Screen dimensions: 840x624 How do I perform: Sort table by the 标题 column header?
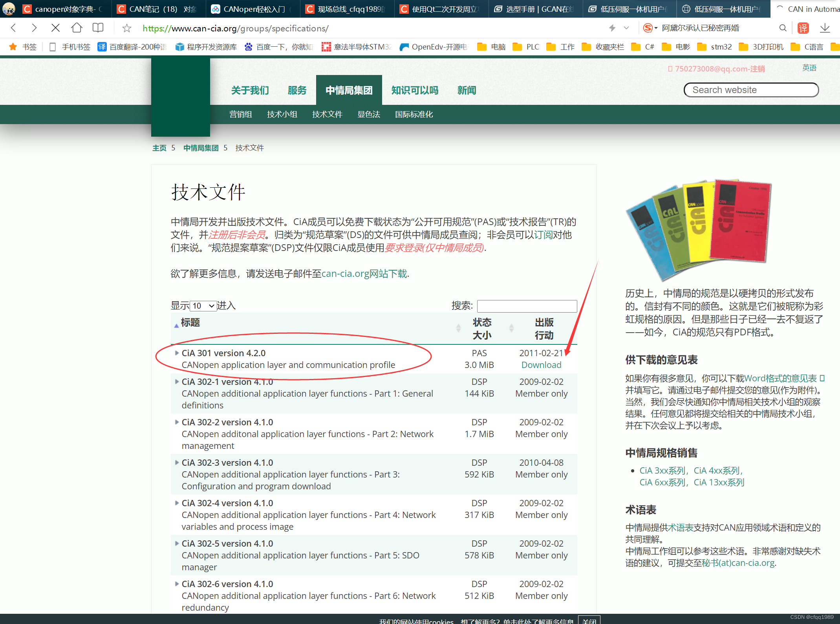coord(190,323)
